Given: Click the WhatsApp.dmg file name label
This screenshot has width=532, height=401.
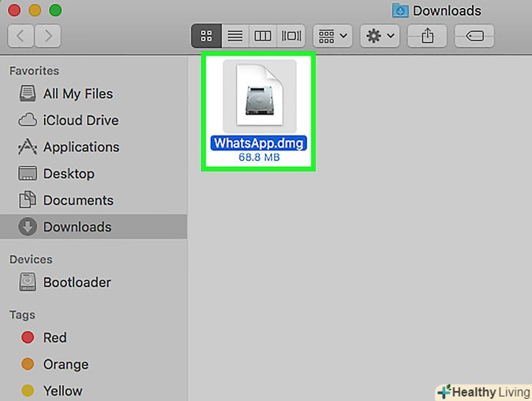Looking at the screenshot, I should click(259, 143).
